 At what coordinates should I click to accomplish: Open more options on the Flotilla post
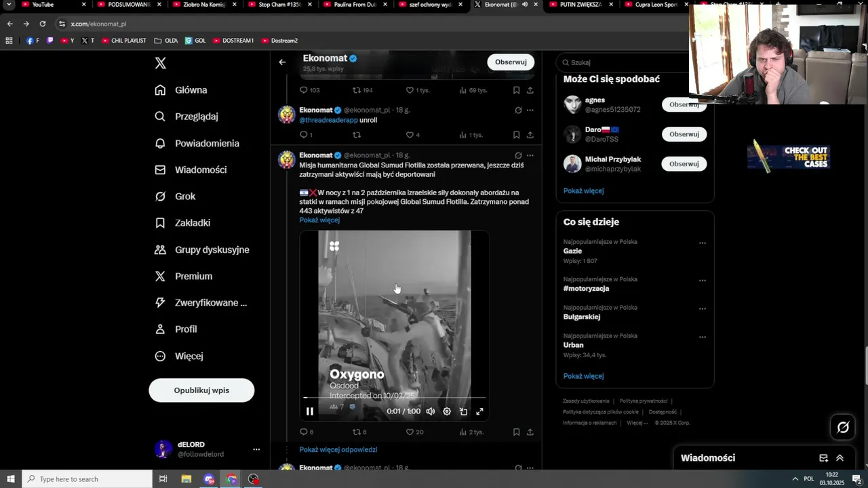coord(530,155)
